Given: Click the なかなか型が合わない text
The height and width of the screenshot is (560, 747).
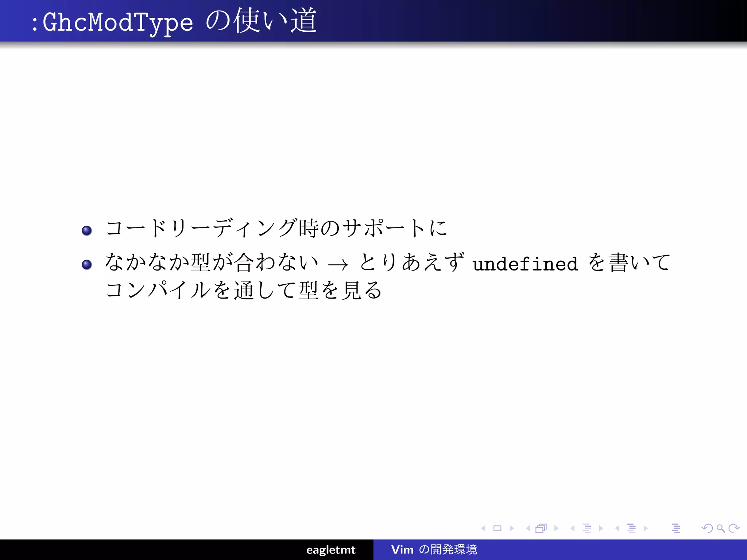Looking at the screenshot, I should [212, 262].
